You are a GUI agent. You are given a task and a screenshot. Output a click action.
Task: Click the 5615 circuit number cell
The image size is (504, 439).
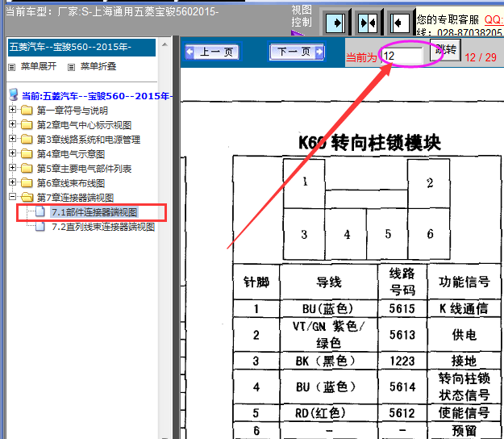pos(402,308)
